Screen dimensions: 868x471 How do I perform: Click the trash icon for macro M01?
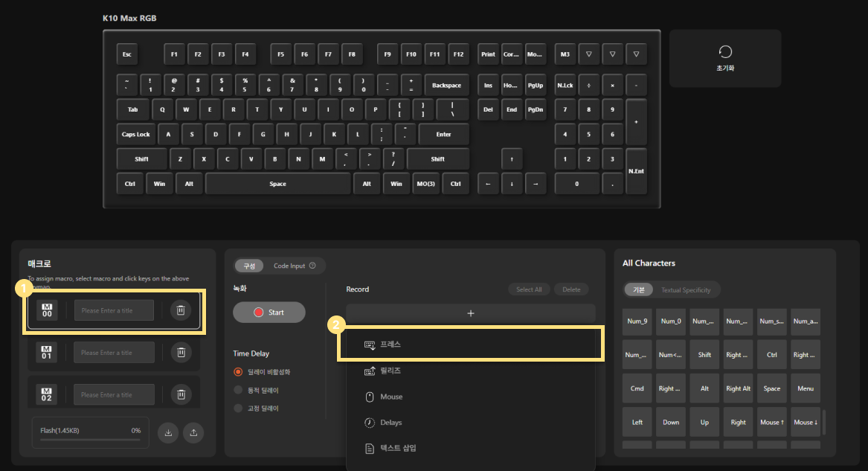[x=181, y=353]
